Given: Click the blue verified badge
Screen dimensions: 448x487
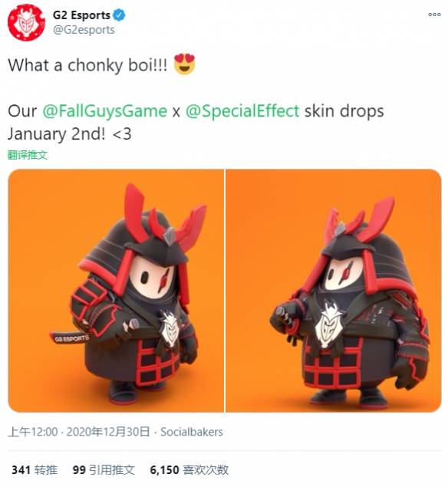Looking at the screenshot, I should (x=120, y=15).
